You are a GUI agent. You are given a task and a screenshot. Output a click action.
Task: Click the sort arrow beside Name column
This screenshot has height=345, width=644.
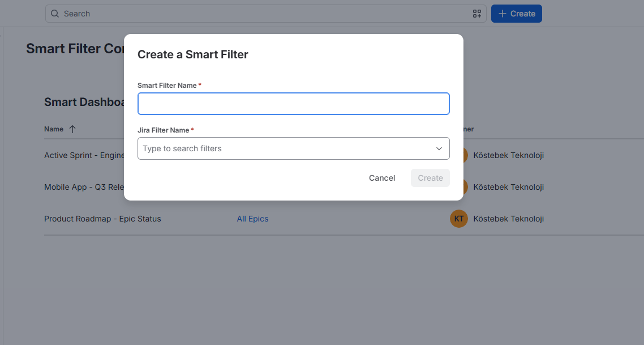pyautogui.click(x=72, y=129)
